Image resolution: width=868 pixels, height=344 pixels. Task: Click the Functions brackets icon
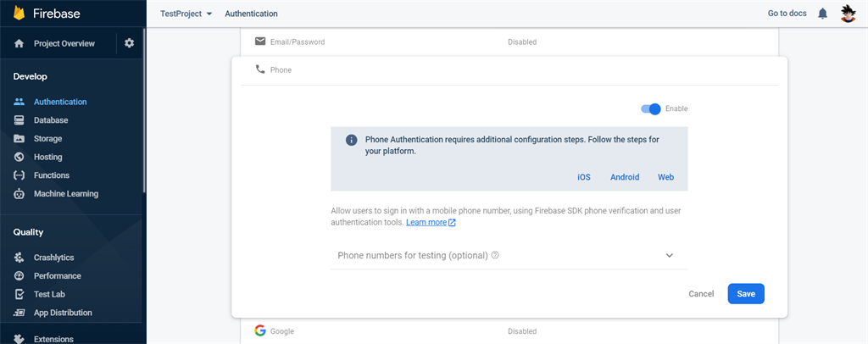(x=19, y=175)
